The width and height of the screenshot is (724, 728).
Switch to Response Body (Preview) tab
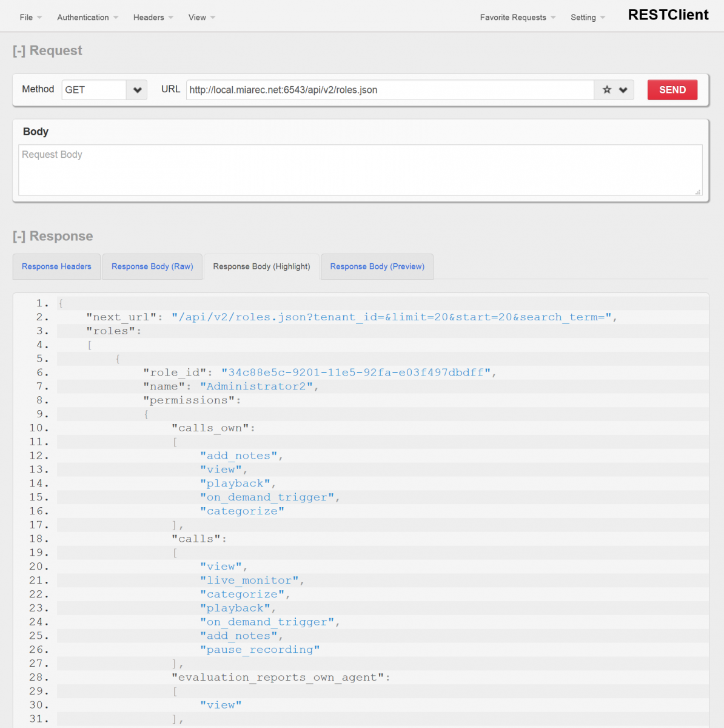click(x=377, y=266)
